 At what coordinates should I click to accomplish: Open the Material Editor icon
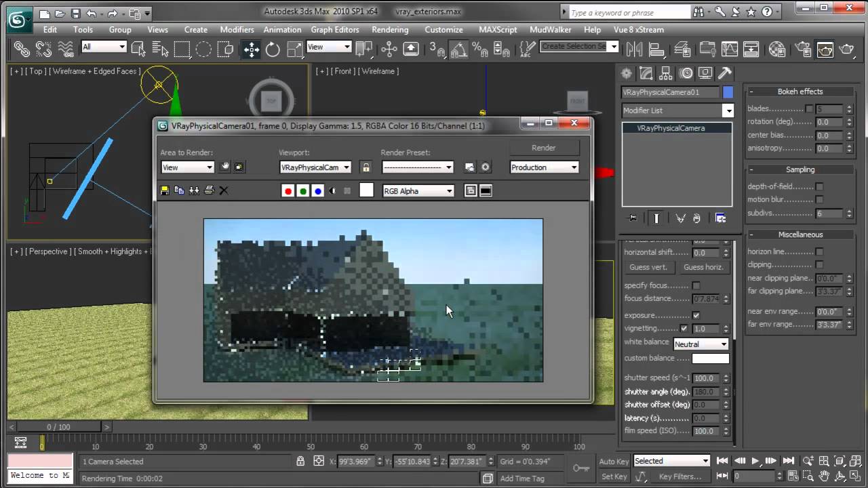[777, 49]
